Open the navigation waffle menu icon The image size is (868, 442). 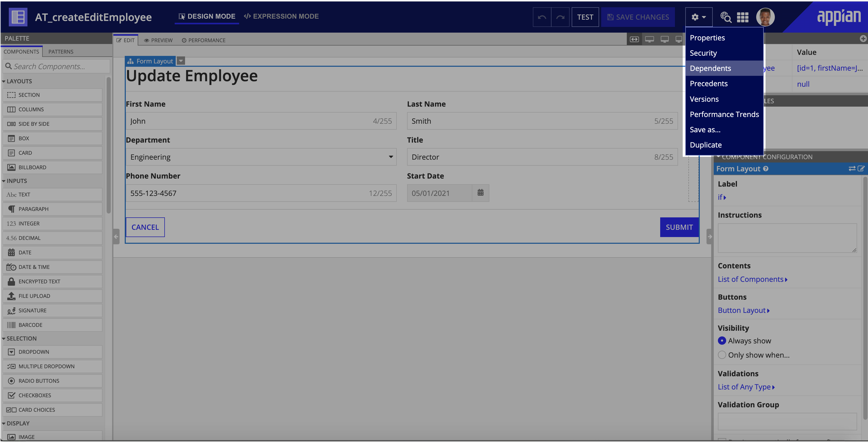[x=743, y=17]
